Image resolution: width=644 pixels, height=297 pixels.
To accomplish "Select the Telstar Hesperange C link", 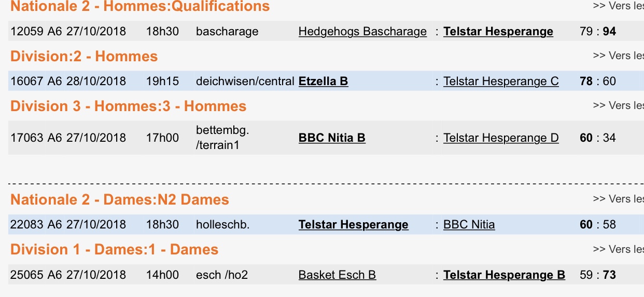I will [501, 82].
